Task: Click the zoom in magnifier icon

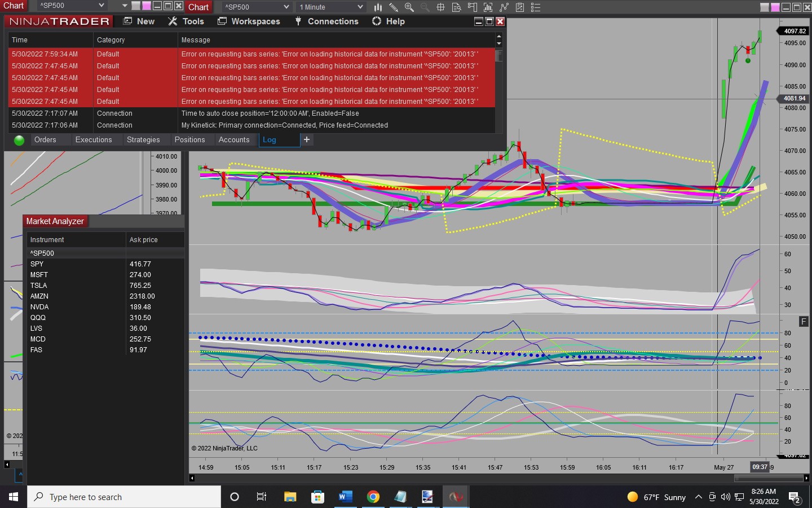Action: pyautogui.click(x=409, y=7)
